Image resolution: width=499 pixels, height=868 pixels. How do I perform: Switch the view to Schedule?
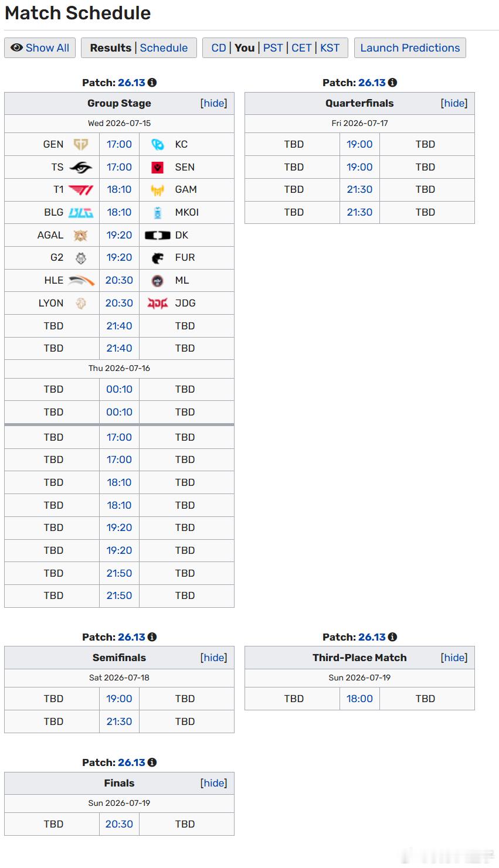click(x=164, y=48)
